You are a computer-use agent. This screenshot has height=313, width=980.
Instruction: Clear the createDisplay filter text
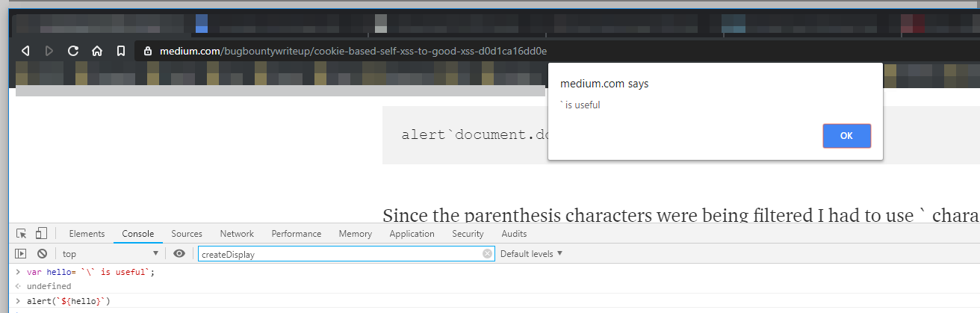487,254
